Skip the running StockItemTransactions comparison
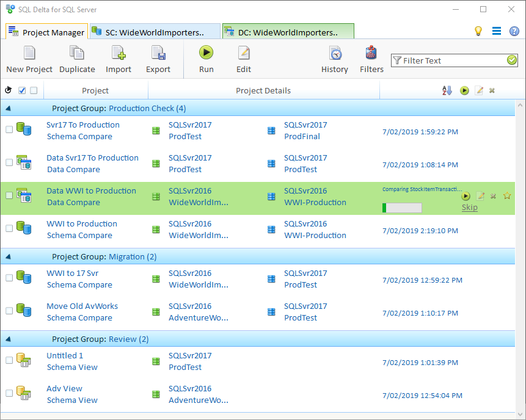This screenshot has height=420, width=526. (469, 207)
